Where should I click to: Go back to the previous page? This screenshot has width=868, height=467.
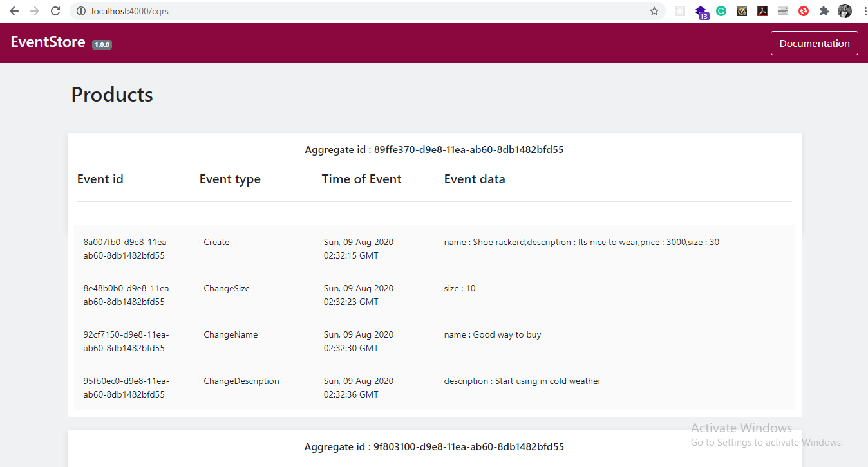tap(14, 11)
